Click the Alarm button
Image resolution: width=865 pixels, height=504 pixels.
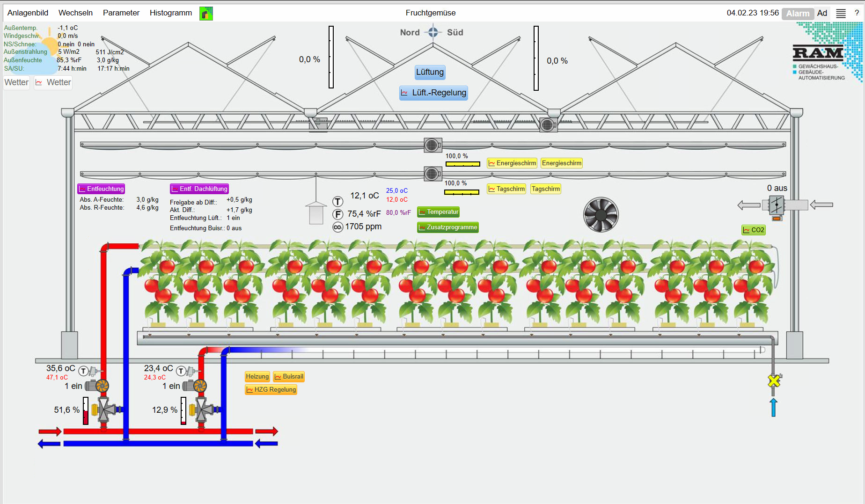click(798, 14)
